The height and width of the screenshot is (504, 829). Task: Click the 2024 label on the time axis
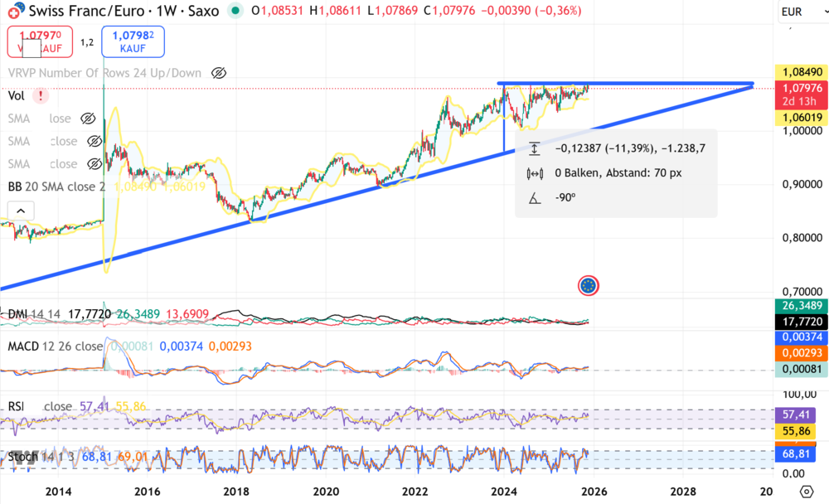pos(504,492)
